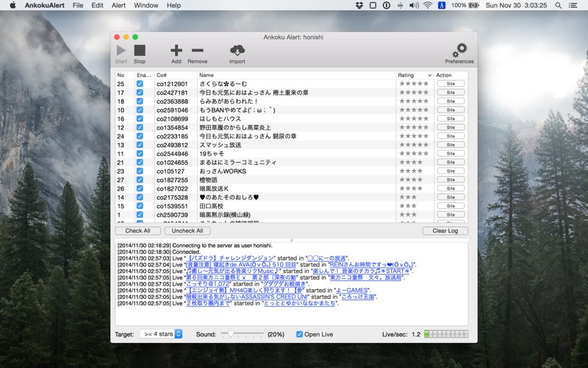The height and width of the screenshot is (368, 588).
Task: Toggle enabled checkbox for co105127
Action: pyautogui.click(x=140, y=171)
